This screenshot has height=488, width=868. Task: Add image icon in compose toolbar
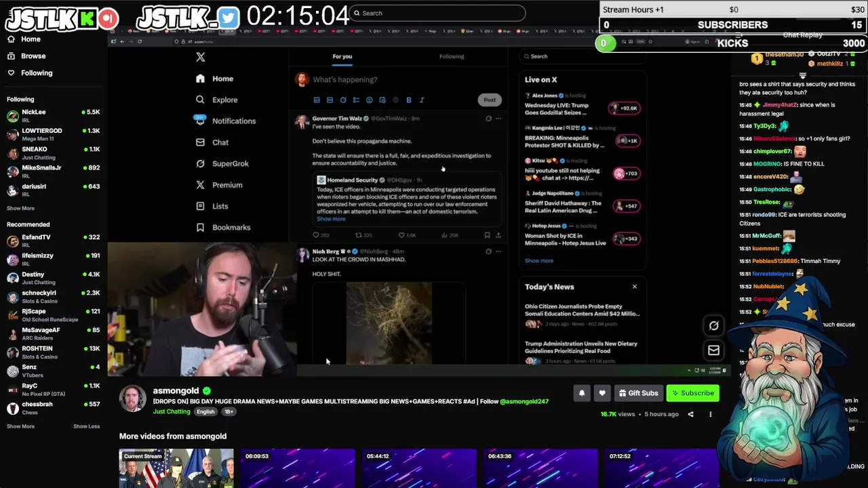[317, 100]
